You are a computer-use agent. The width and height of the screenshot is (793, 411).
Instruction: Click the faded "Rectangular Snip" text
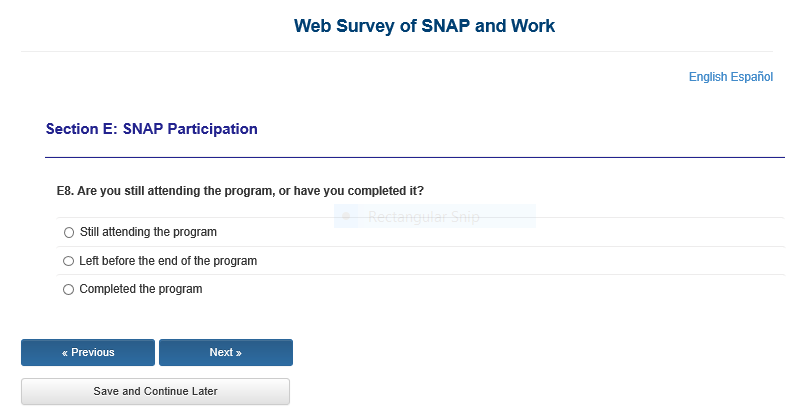[424, 216]
